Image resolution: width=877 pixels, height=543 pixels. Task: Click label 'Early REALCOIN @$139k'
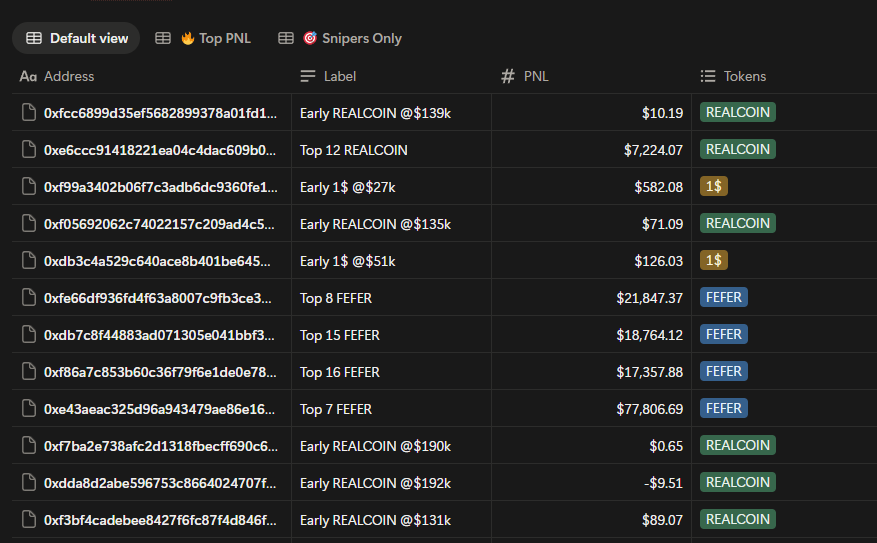[x=375, y=113]
